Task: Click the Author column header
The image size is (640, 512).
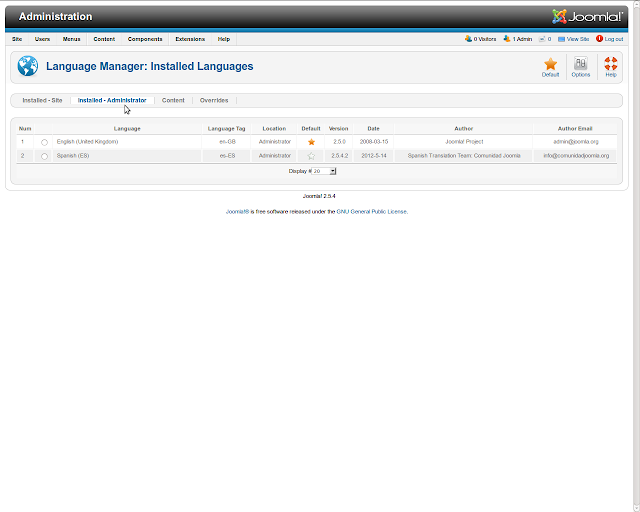Action: (x=464, y=129)
